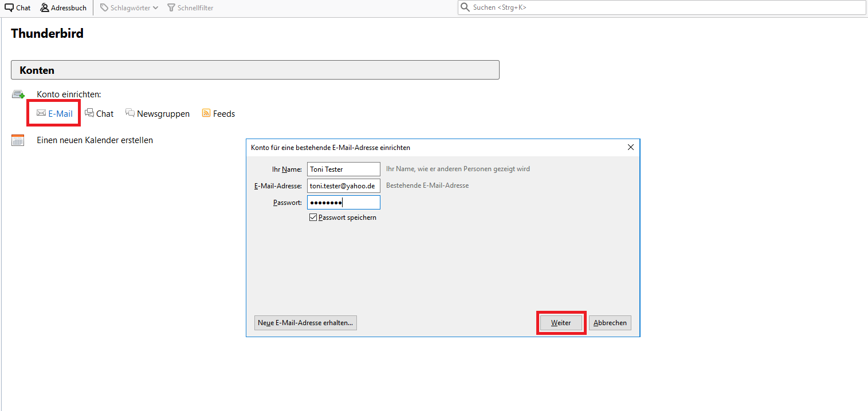Click the Schnellfilter funnel icon
Image resolution: width=868 pixels, height=411 pixels.
(171, 8)
